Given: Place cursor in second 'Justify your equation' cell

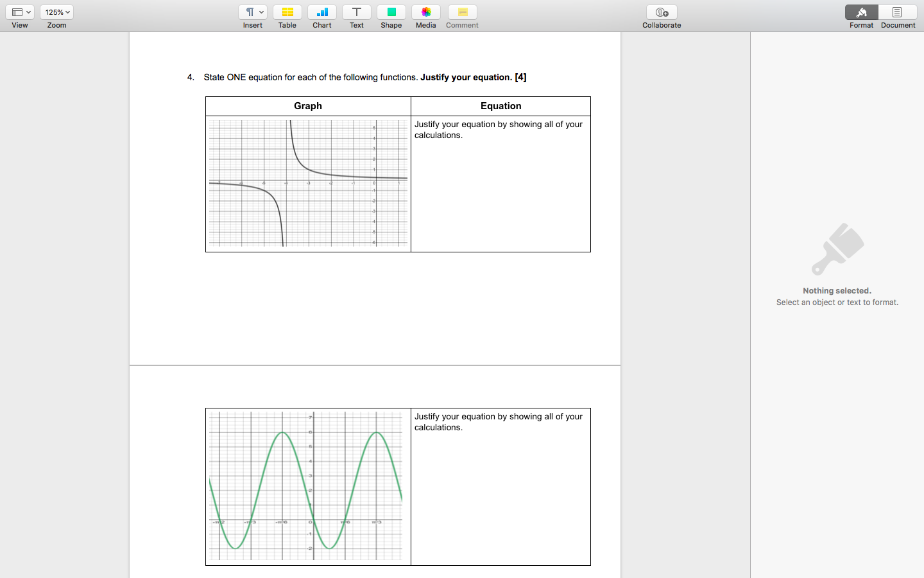Looking at the screenshot, I should [x=501, y=487].
